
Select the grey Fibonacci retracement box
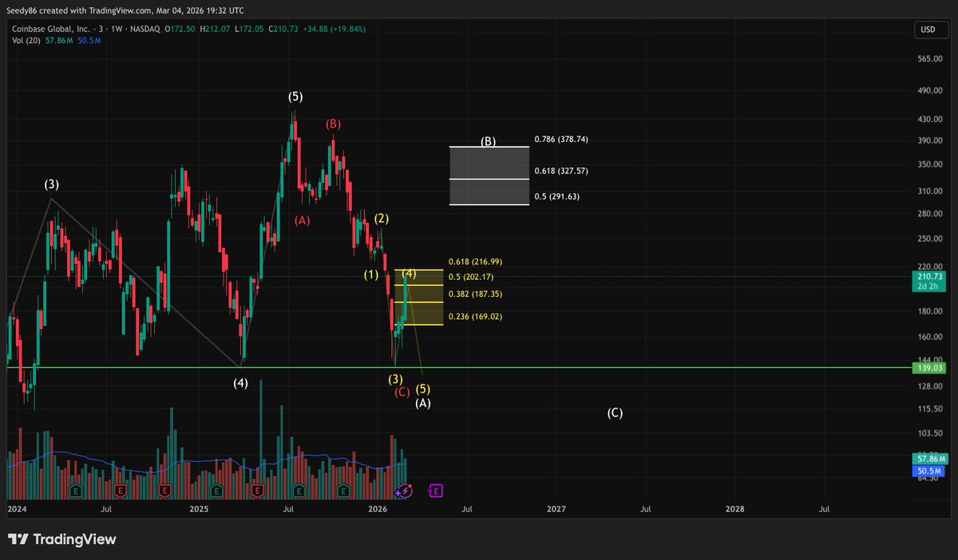(489, 175)
